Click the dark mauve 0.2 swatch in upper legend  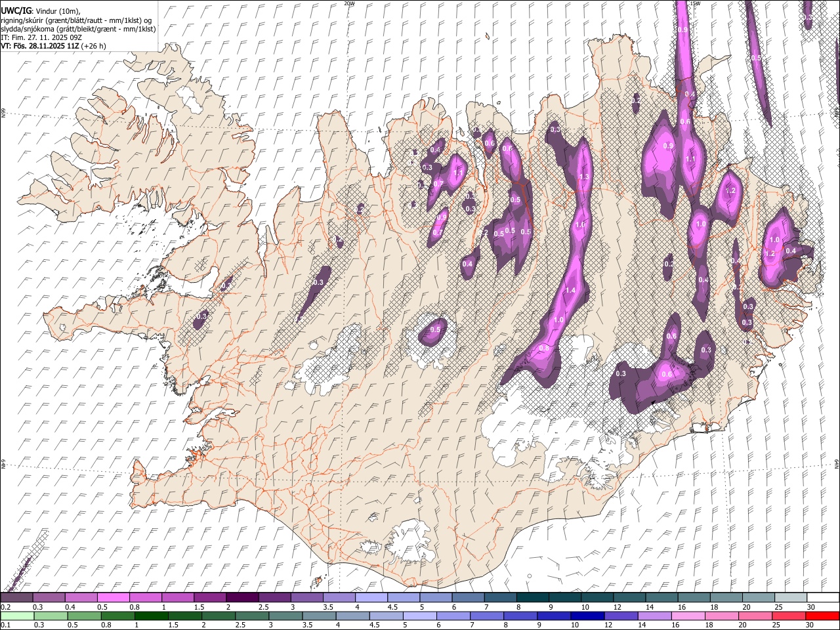click(x=17, y=597)
